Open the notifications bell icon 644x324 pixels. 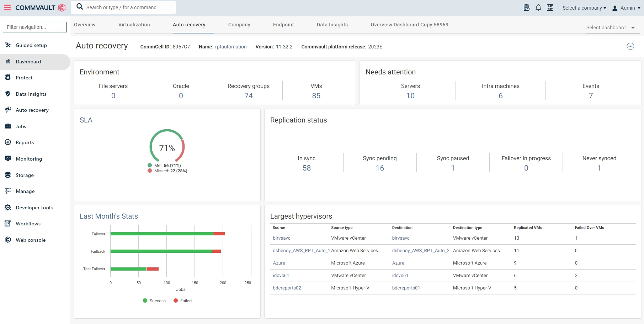[538, 8]
